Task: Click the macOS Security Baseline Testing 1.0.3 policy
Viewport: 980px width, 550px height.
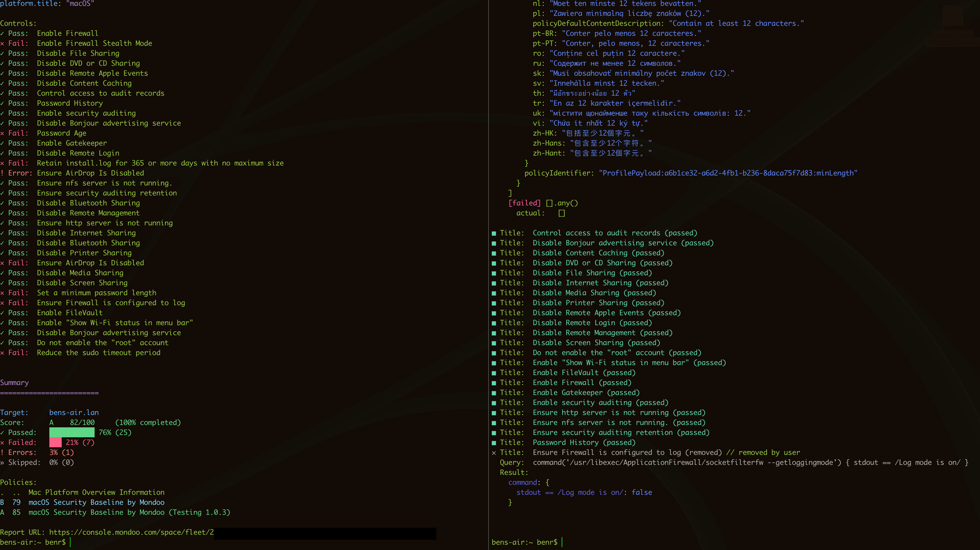Action: click(x=129, y=512)
